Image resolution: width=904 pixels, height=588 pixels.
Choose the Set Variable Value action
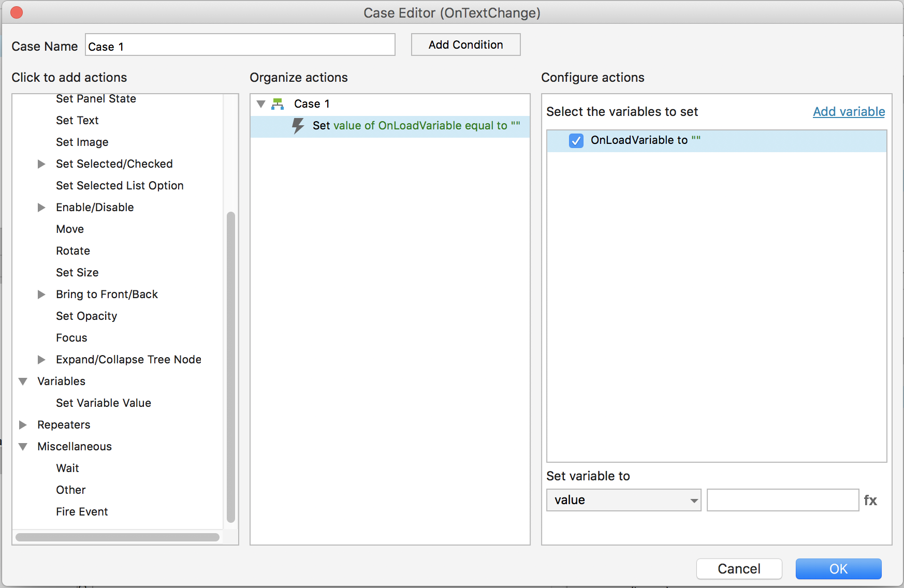click(x=103, y=403)
